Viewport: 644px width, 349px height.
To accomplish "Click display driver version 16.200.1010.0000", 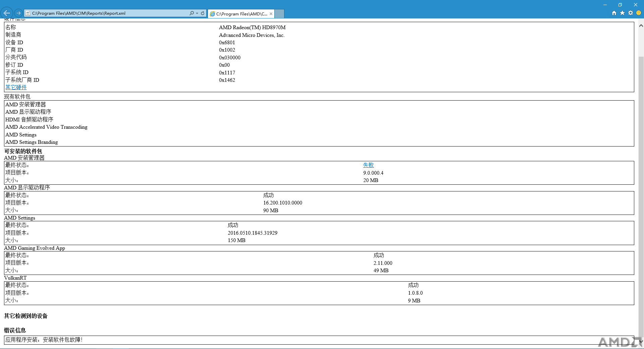I will tap(282, 203).
